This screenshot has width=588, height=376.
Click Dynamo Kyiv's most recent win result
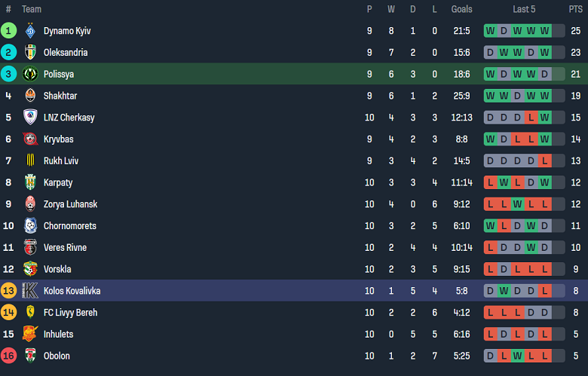tap(544, 31)
